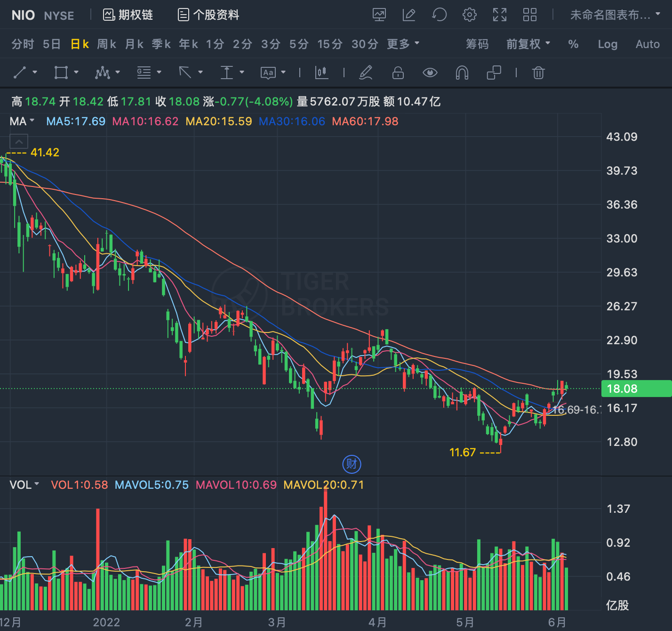672x631 pixels.
Task: Expand the MA indicator dropdown
Action: click(x=22, y=121)
